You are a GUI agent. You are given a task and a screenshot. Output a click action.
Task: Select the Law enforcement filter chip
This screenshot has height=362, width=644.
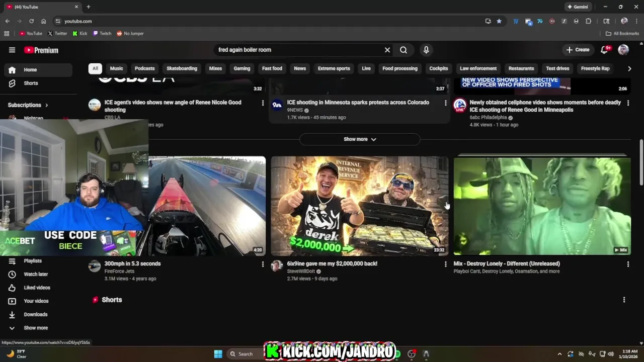[x=478, y=68]
